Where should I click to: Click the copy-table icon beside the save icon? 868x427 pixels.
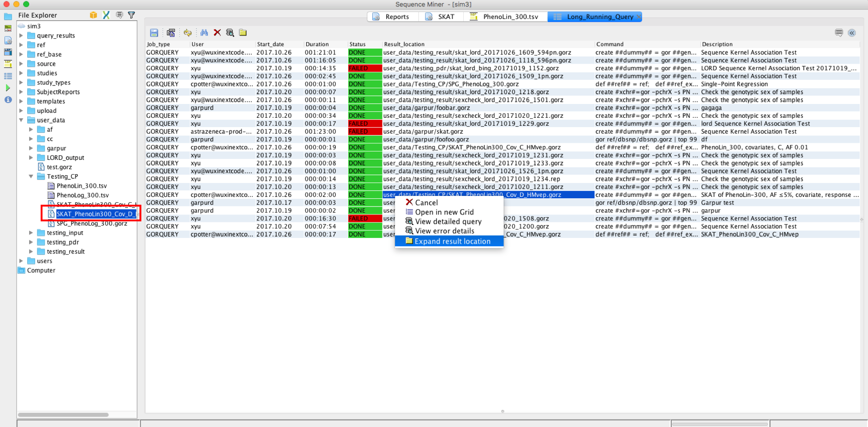pyautogui.click(x=171, y=33)
